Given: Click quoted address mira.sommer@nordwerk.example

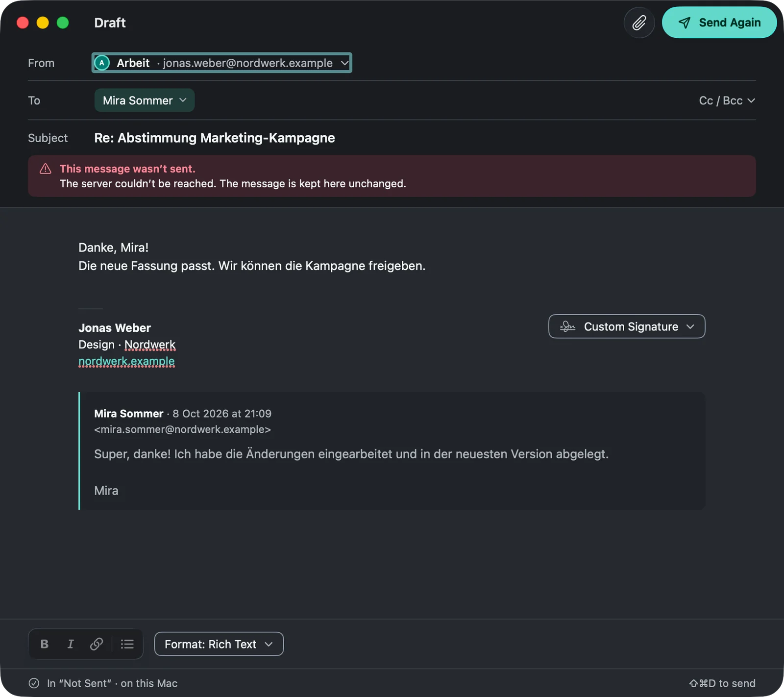Looking at the screenshot, I should 182,429.
